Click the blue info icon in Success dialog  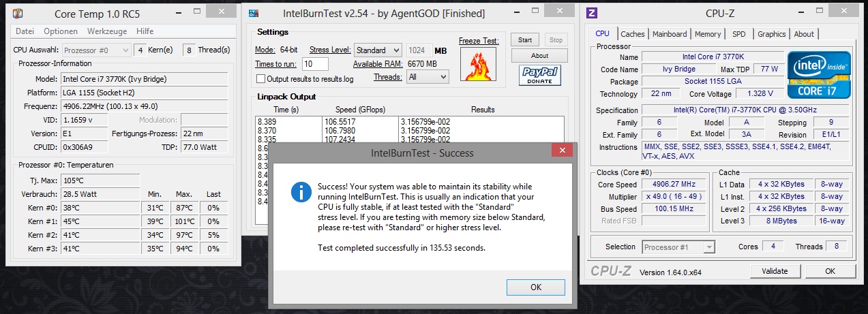pos(301,191)
